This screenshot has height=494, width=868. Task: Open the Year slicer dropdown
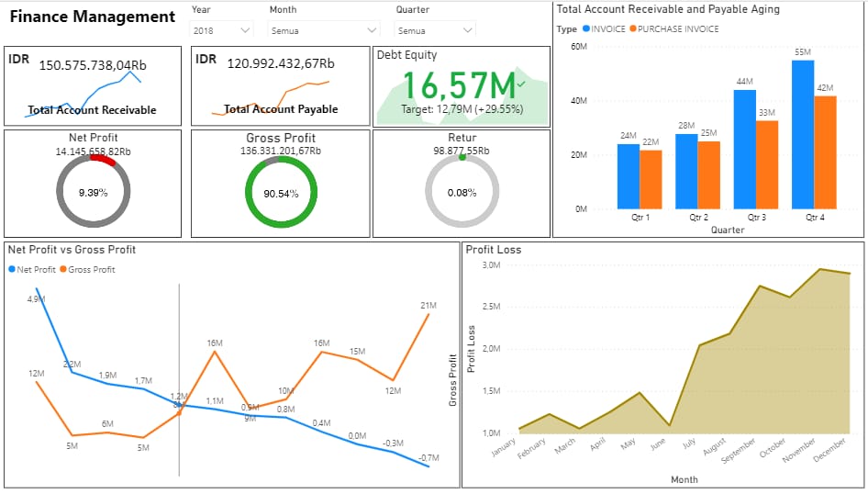coord(244,30)
